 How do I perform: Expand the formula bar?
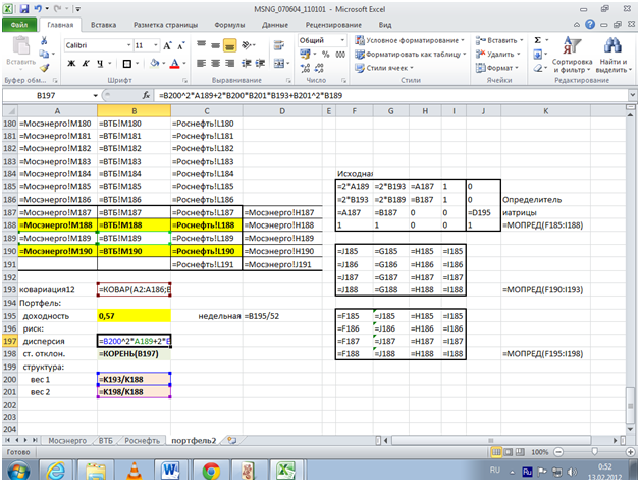click(x=632, y=95)
